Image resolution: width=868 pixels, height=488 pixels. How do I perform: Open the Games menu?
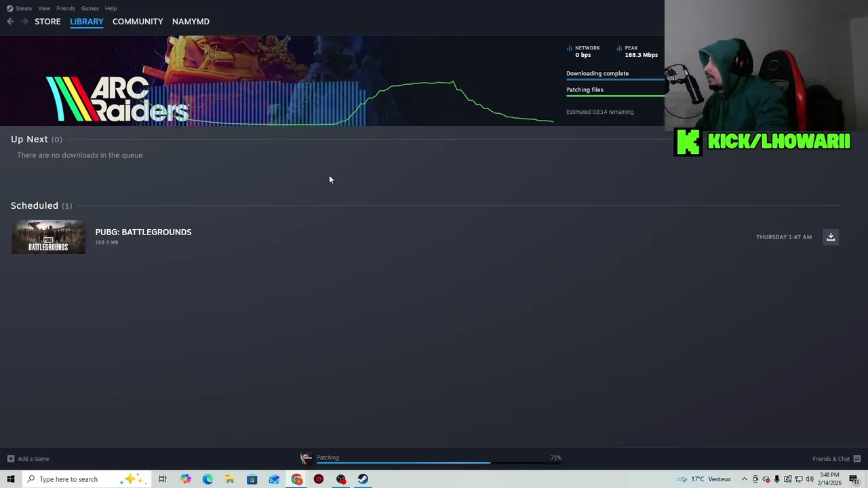click(90, 8)
